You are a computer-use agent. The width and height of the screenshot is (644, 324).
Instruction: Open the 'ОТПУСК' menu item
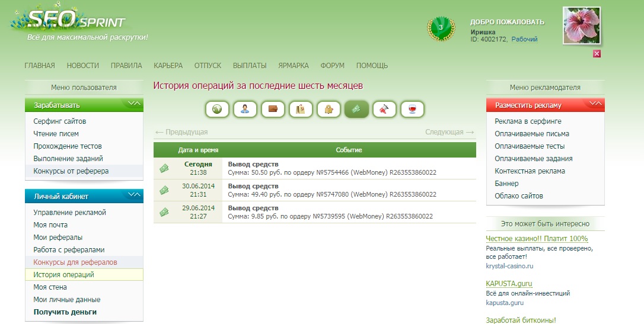click(208, 66)
